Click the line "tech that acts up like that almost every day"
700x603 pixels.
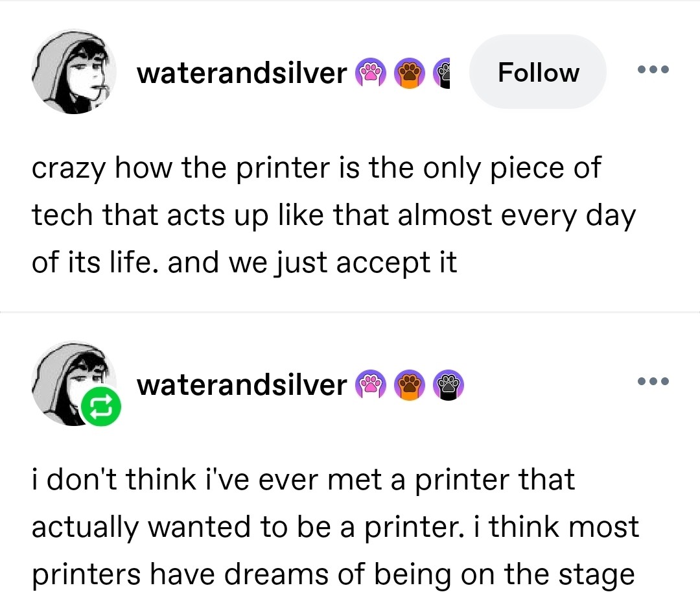click(x=334, y=215)
